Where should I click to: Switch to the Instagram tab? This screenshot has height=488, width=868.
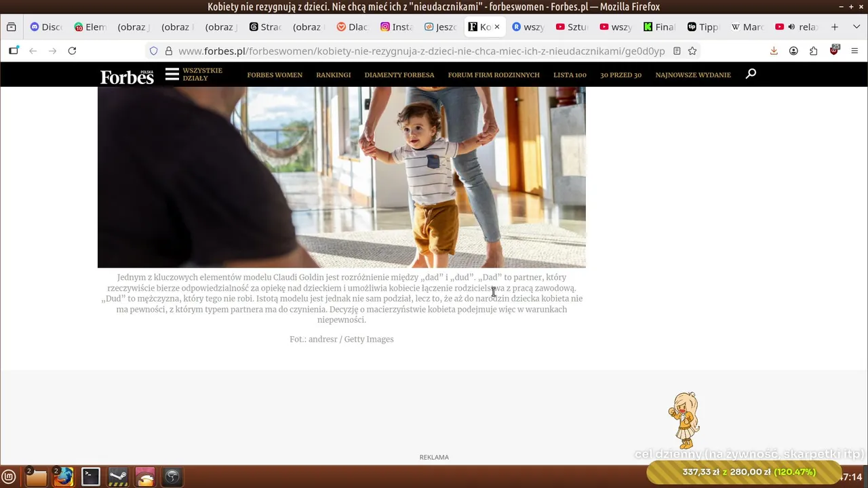tap(397, 27)
